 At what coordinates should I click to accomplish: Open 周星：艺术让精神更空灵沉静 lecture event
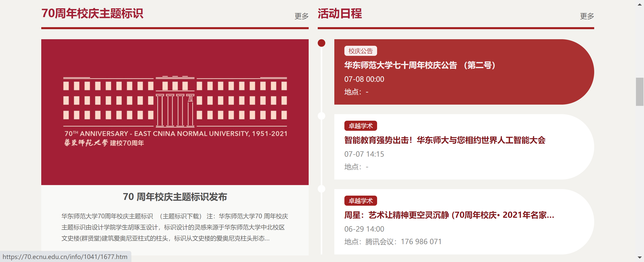(449, 215)
